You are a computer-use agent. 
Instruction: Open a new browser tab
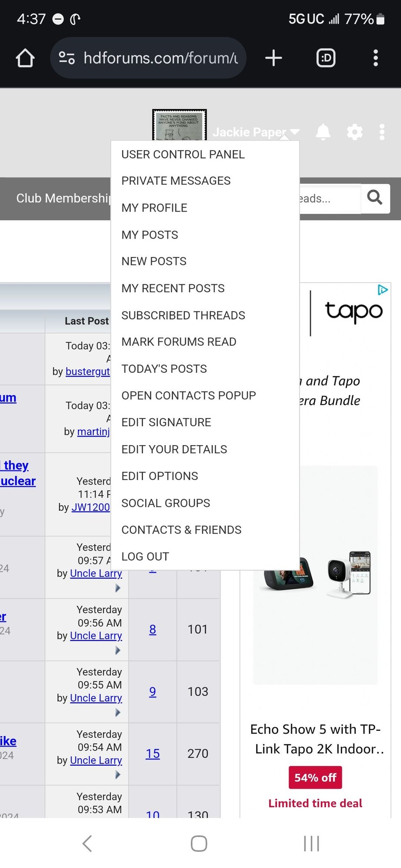coord(274,58)
